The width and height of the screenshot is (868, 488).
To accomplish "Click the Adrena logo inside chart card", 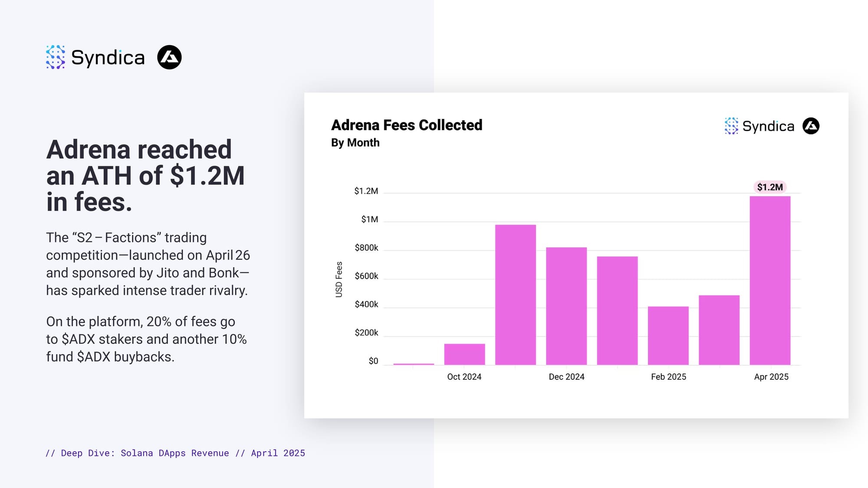I will pos(811,126).
